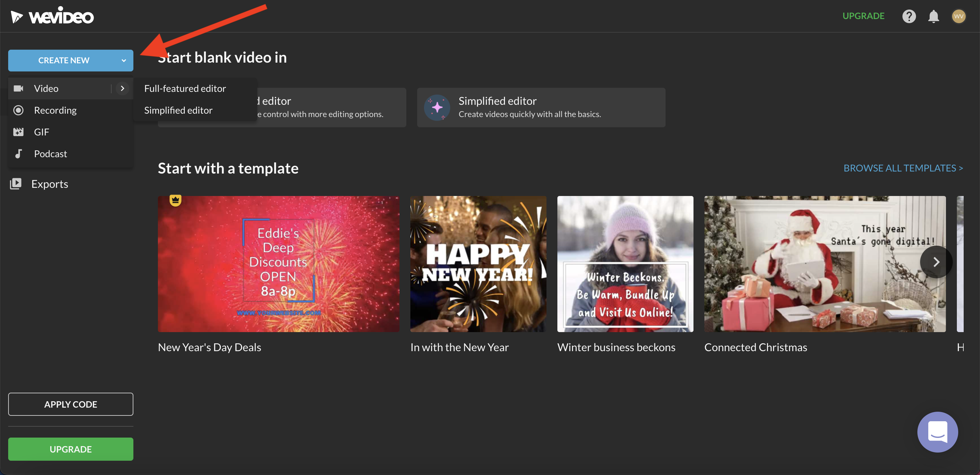980x475 pixels.
Task: Click the sparkle icon on Simplified editor card
Action: [437, 107]
